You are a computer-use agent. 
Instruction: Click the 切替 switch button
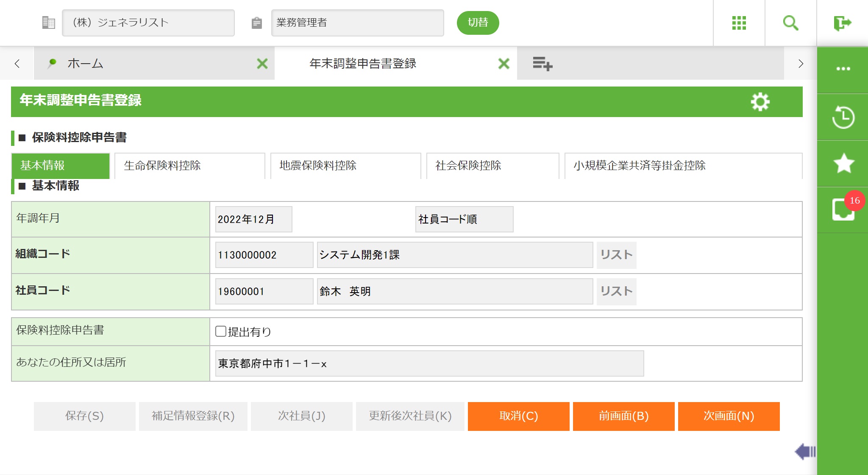tap(478, 23)
